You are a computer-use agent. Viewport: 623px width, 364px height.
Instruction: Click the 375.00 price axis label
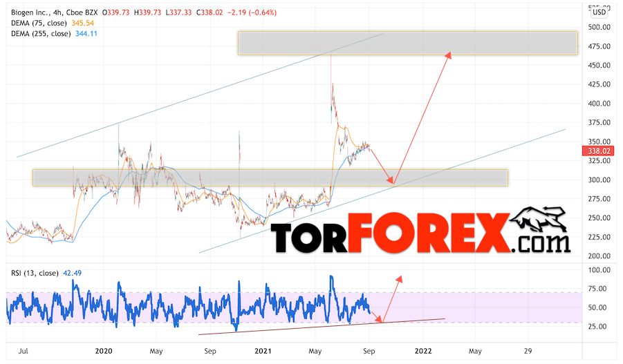599,122
